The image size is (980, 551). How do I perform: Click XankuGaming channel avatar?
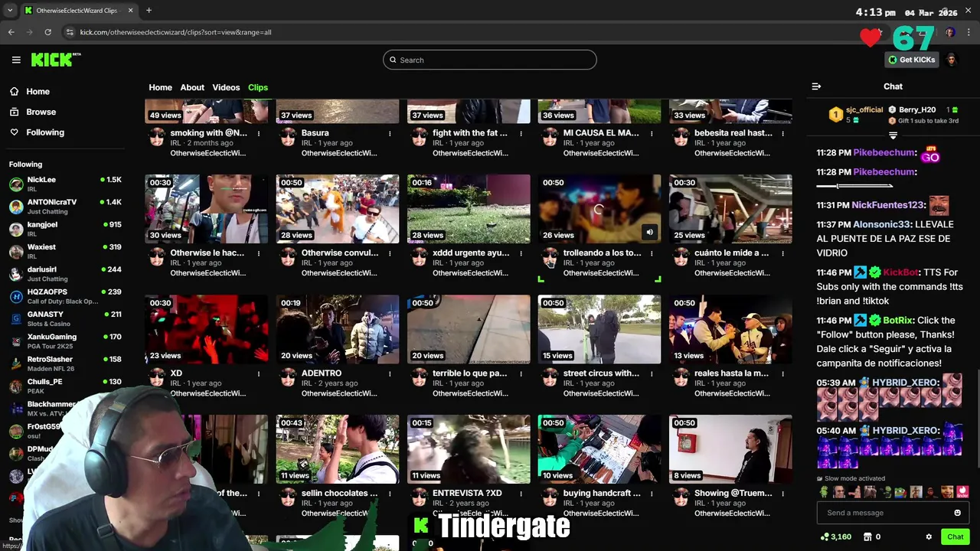click(16, 341)
